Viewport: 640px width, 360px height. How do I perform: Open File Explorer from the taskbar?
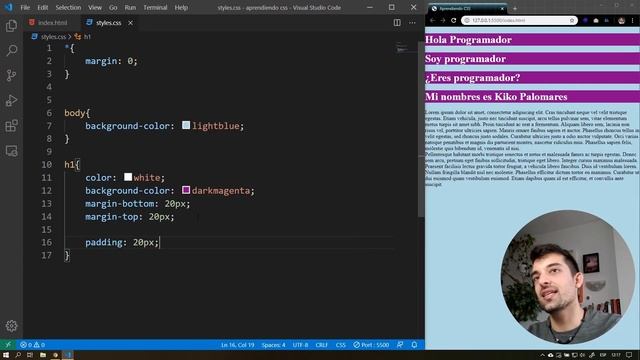(x=42, y=355)
